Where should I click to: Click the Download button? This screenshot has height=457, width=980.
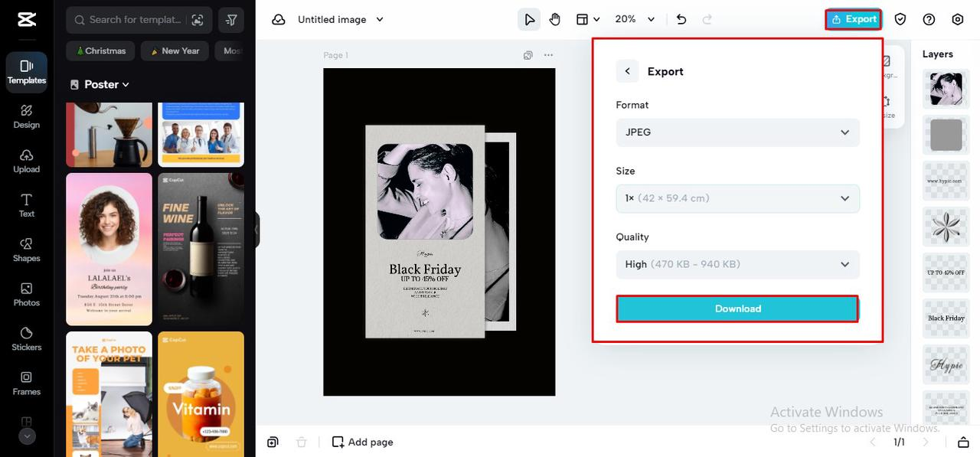pos(737,309)
